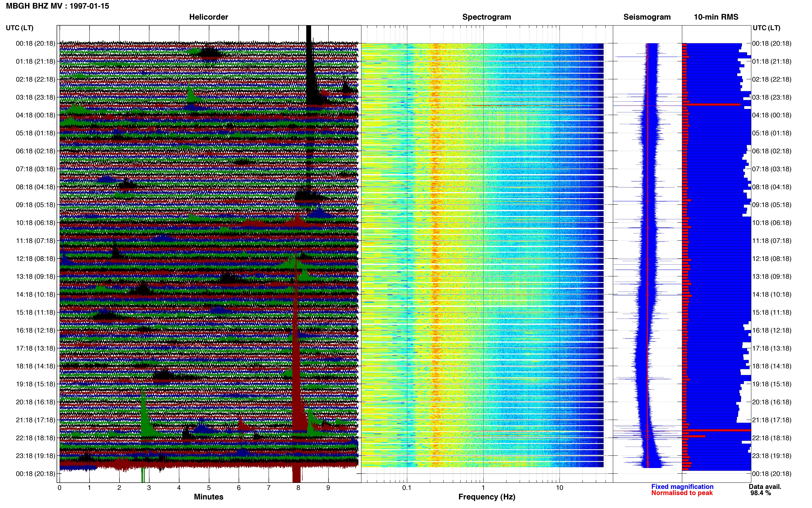Click '21:18 (17:18)' on the RMS time axis
Viewport: 812px width, 508px height.
click(x=772, y=420)
